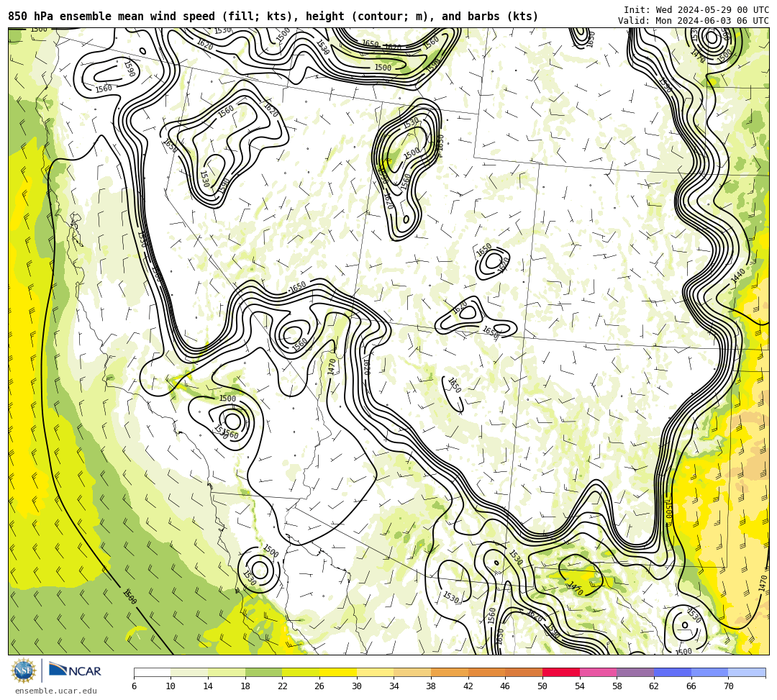Click the colorbar tick label '62'

click(654, 686)
